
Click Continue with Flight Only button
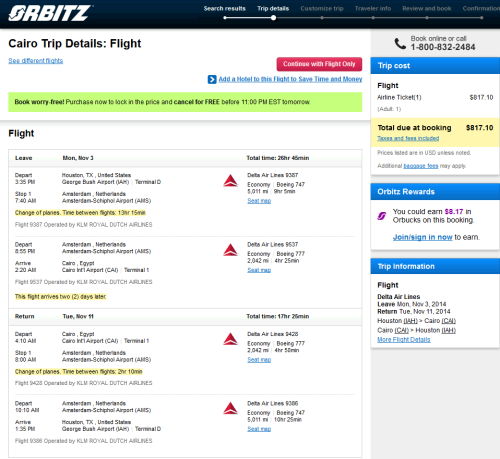click(319, 64)
